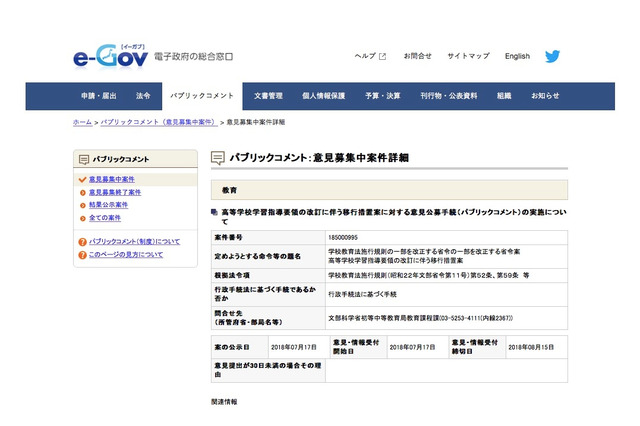Open このページの見方について link
Image resolution: width=640 pixels, height=426 pixels.
pos(126,254)
